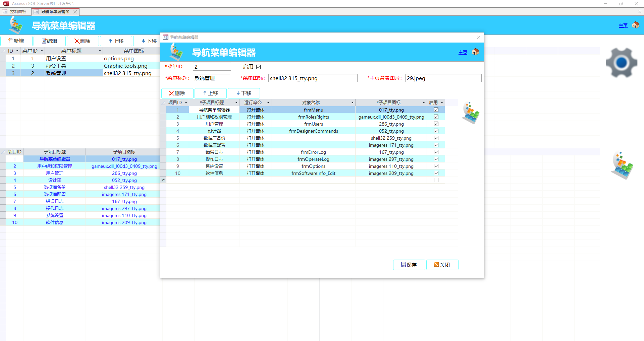
Task: Click the new record row selector in the dialog
Action: 163,180
